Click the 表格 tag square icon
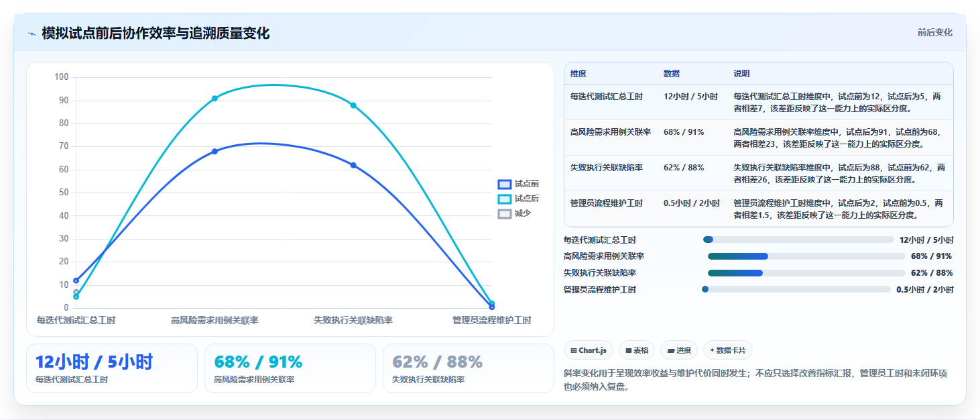 click(629, 350)
